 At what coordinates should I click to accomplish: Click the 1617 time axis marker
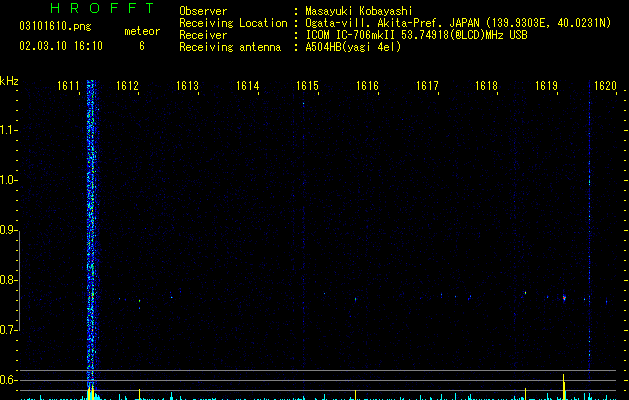point(427,86)
